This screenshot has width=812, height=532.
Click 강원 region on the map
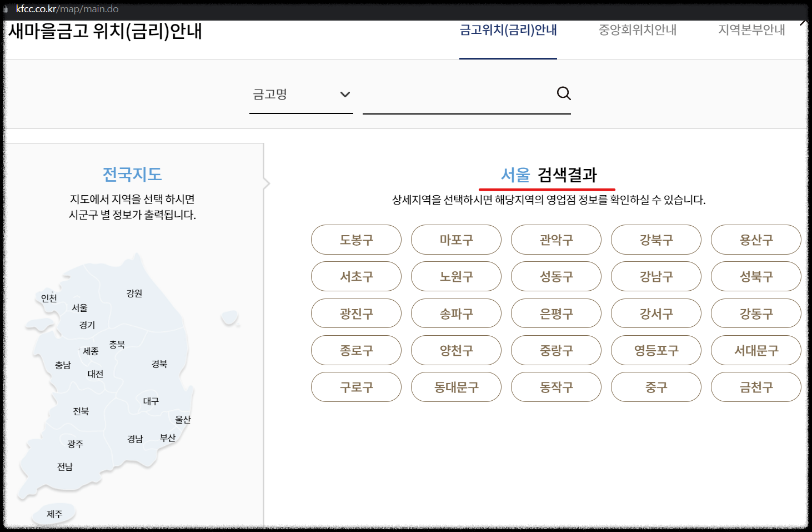pos(134,293)
